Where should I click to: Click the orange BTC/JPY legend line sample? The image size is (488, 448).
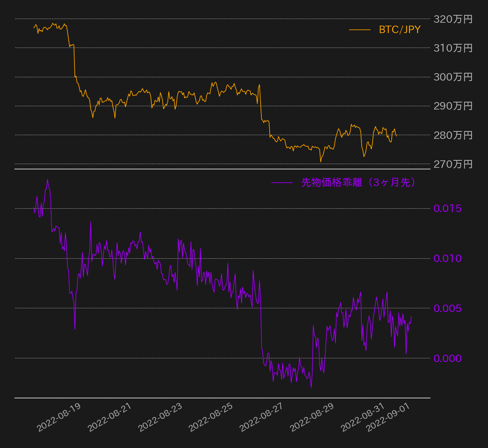coord(359,30)
